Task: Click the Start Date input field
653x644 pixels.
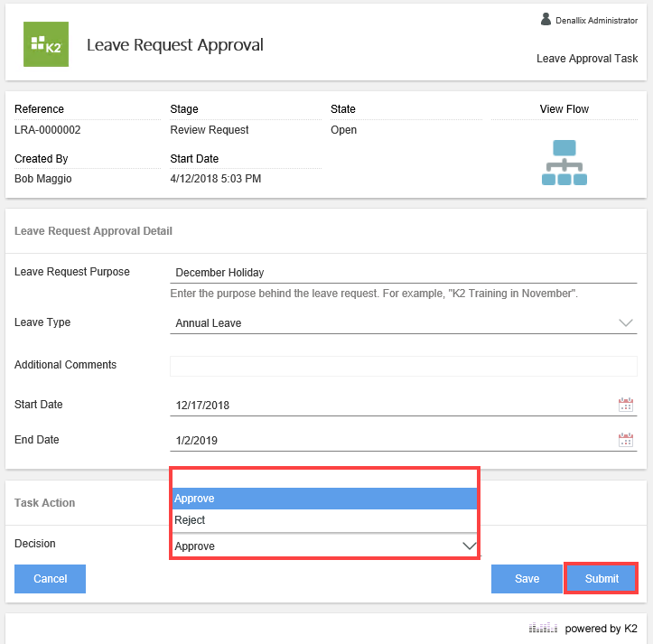Action: [x=388, y=406]
